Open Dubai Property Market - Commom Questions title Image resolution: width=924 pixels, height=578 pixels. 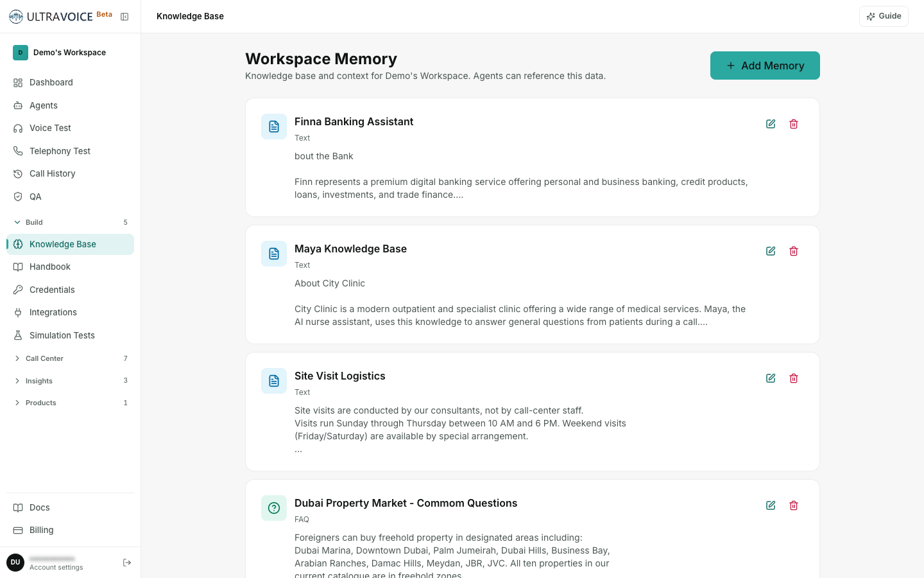(x=406, y=503)
